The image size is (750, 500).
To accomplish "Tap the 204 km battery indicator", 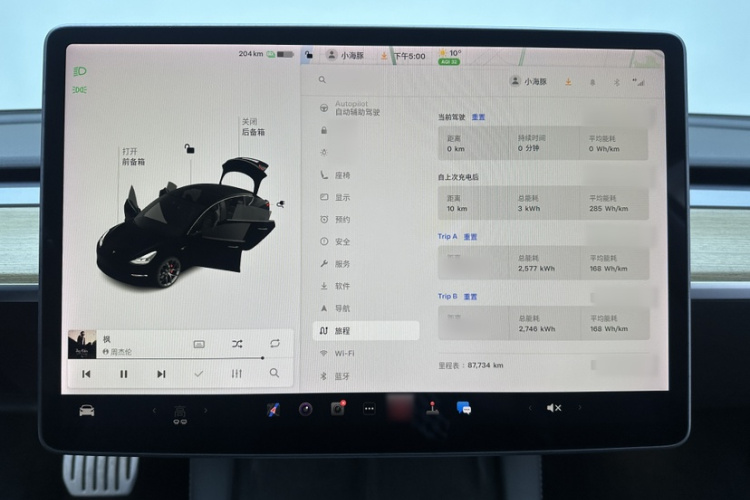I will [266, 54].
